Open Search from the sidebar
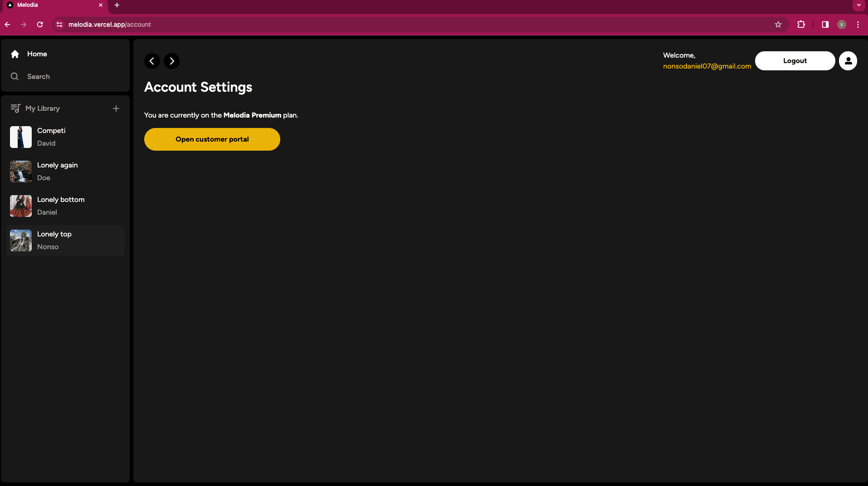 38,77
